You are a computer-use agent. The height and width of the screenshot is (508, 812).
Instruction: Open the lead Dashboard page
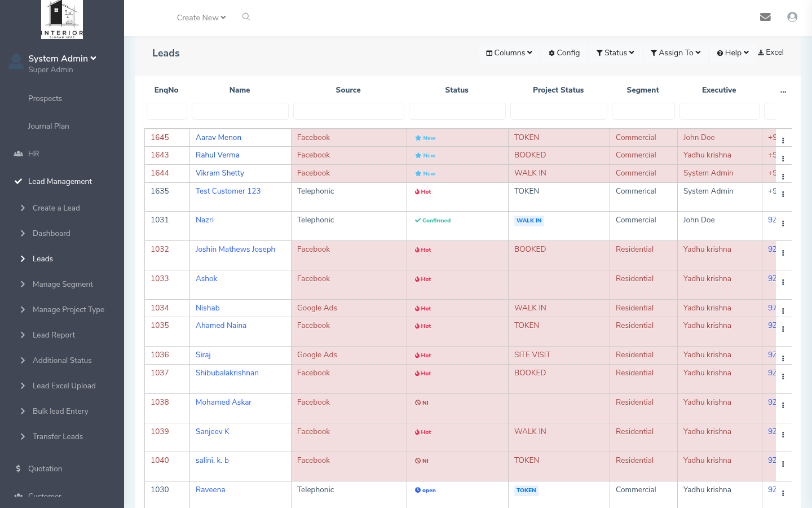tap(51, 233)
